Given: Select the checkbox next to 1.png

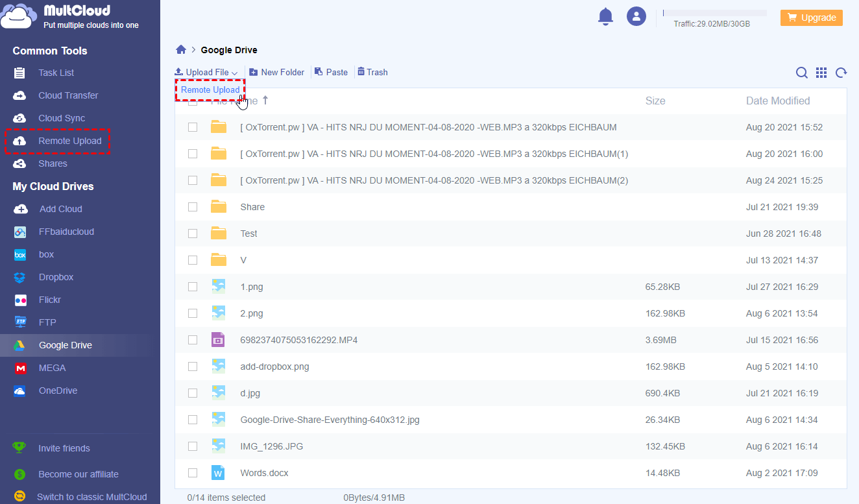Looking at the screenshot, I should pyautogui.click(x=193, y=287).
